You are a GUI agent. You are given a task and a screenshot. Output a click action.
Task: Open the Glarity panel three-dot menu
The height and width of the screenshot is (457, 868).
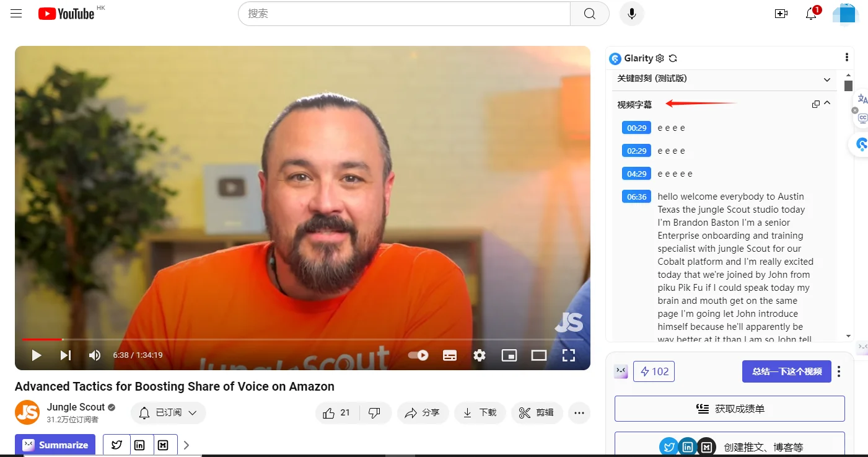click(846, 58)
